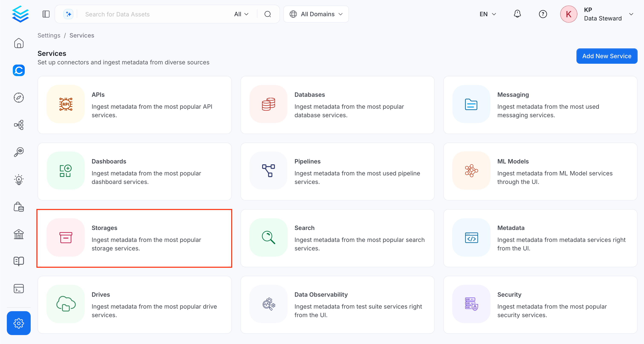Click the Services breadcrumb

(82, 36)
